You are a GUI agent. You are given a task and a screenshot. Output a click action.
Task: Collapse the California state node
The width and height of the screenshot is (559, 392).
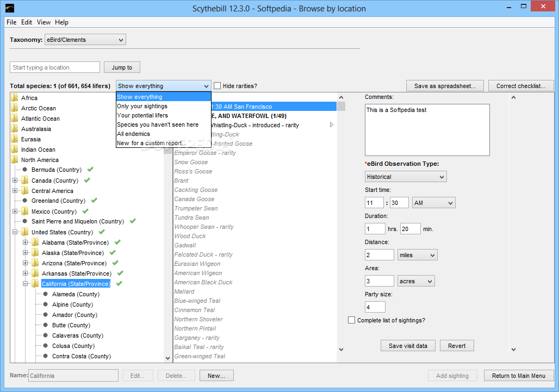[26, 284]
